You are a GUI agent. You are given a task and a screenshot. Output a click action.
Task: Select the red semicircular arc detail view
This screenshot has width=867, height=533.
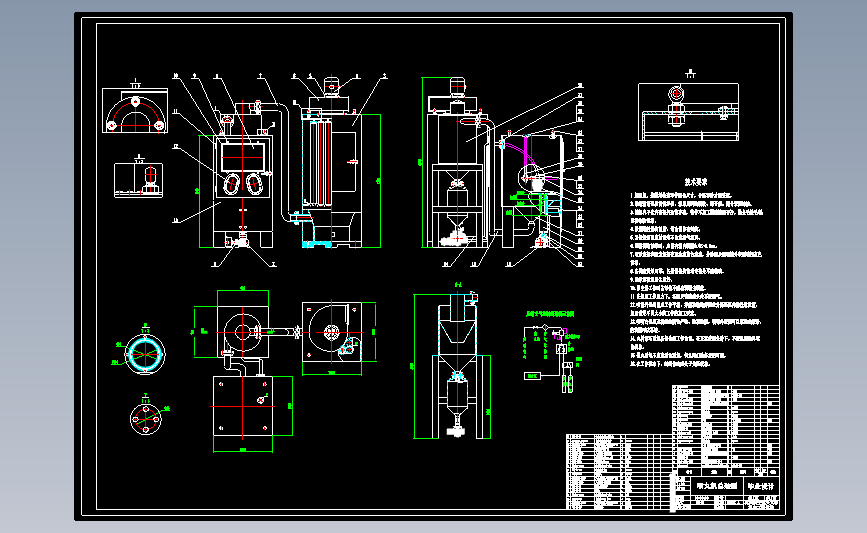(135, 111)
